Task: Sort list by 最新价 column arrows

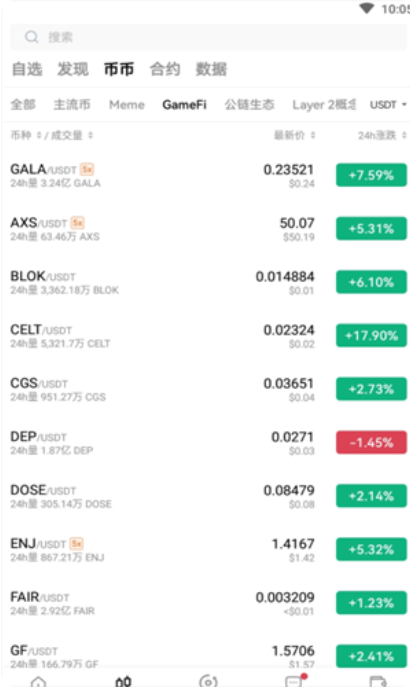Action: (x=313, y=135)
